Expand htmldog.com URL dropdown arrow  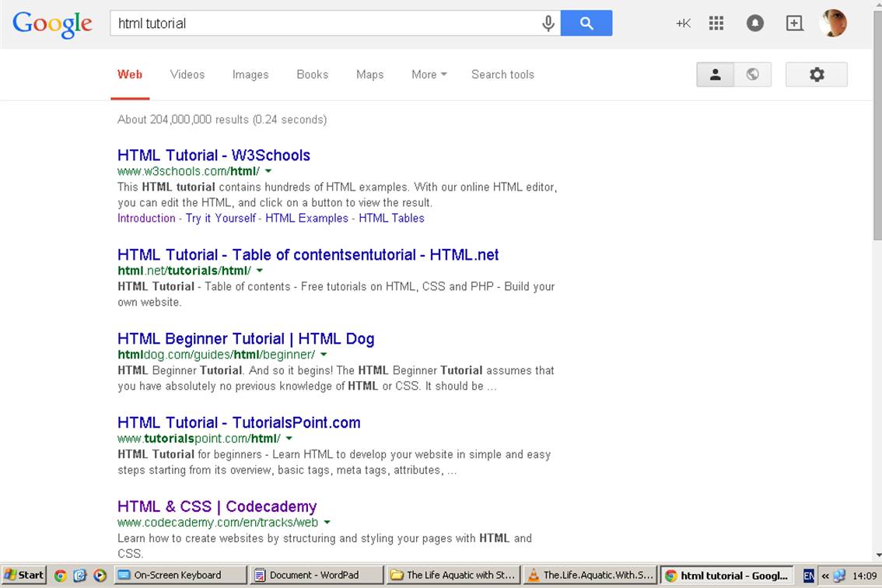click(324, 355)
